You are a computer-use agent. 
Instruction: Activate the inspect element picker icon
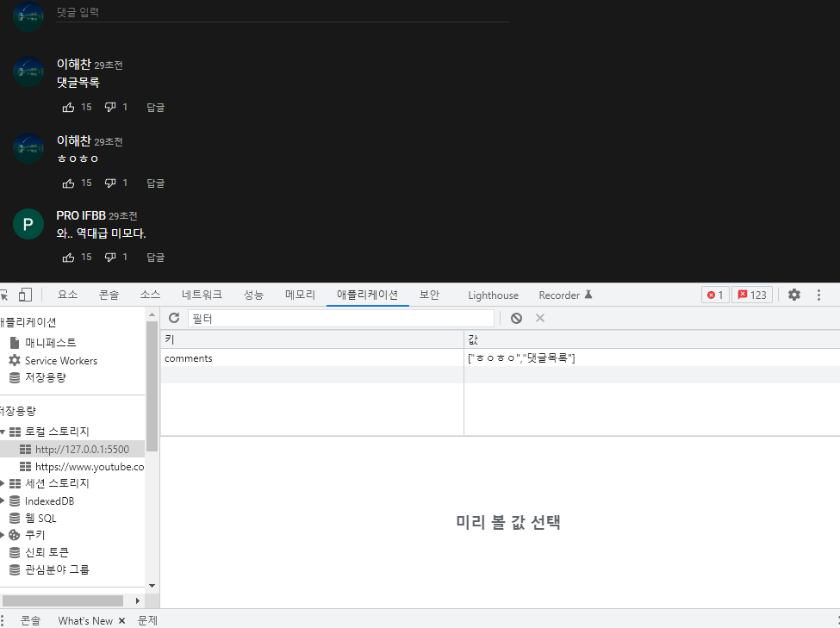pos(3,295)
